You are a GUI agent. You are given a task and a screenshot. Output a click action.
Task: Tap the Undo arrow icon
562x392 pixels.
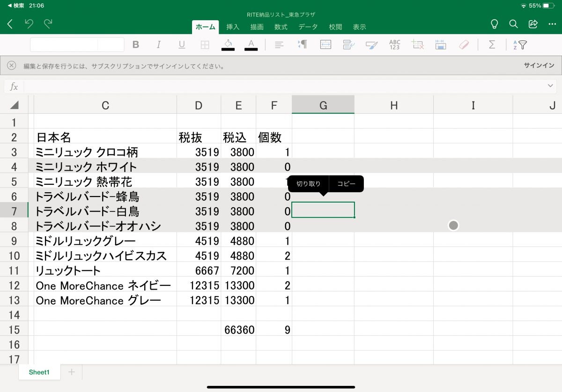(29, 24)
